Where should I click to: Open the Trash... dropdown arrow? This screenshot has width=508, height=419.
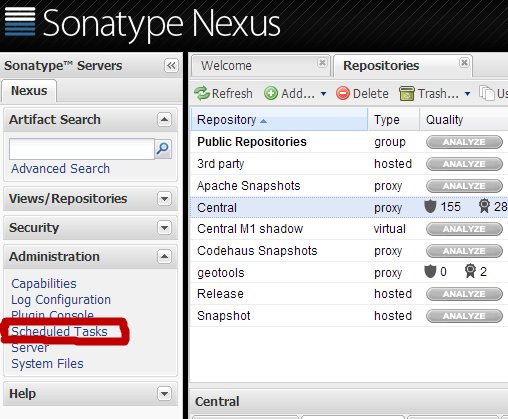click(467, 94)
